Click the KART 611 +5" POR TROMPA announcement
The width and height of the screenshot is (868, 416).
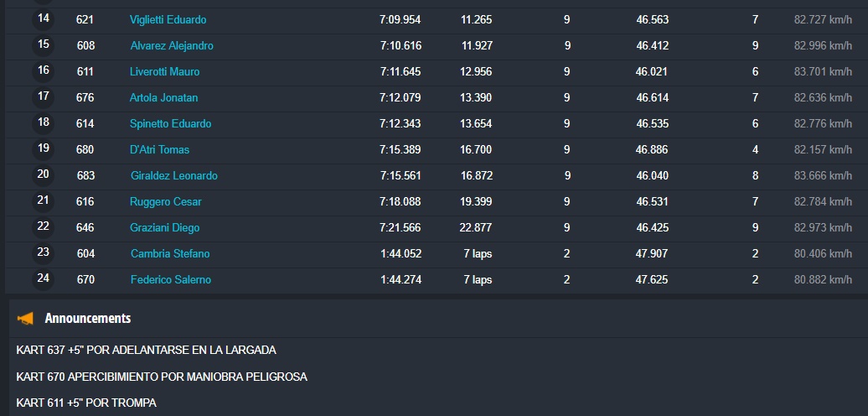[x=85, y=403]
